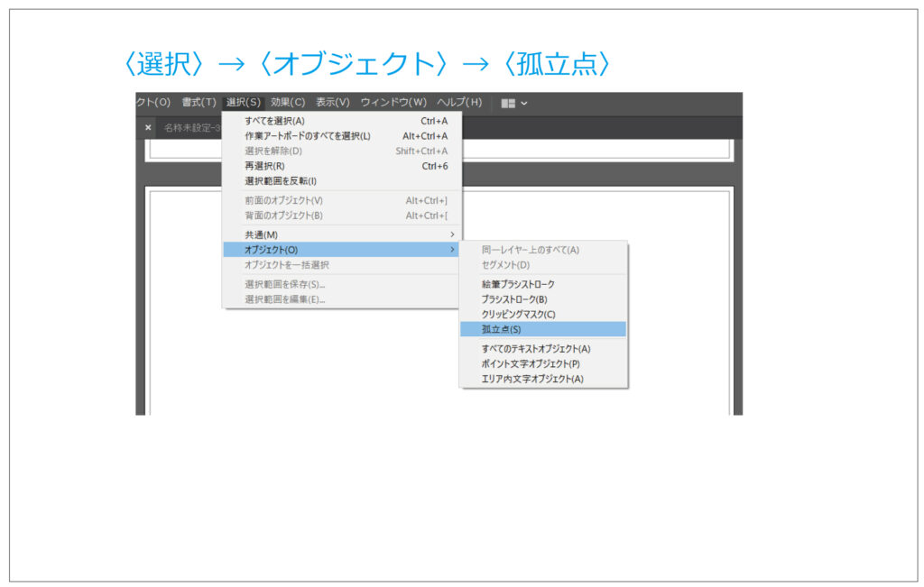Open the 効果(C) menu
The image size is (924, 587).
tap(288, 103)
